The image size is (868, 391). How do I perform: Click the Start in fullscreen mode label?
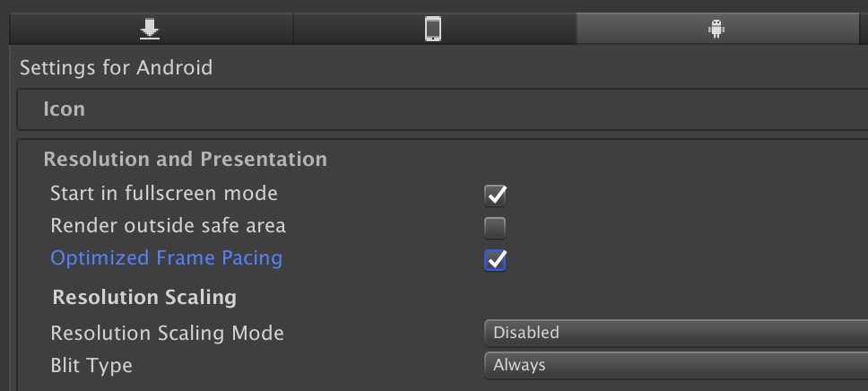164,193
